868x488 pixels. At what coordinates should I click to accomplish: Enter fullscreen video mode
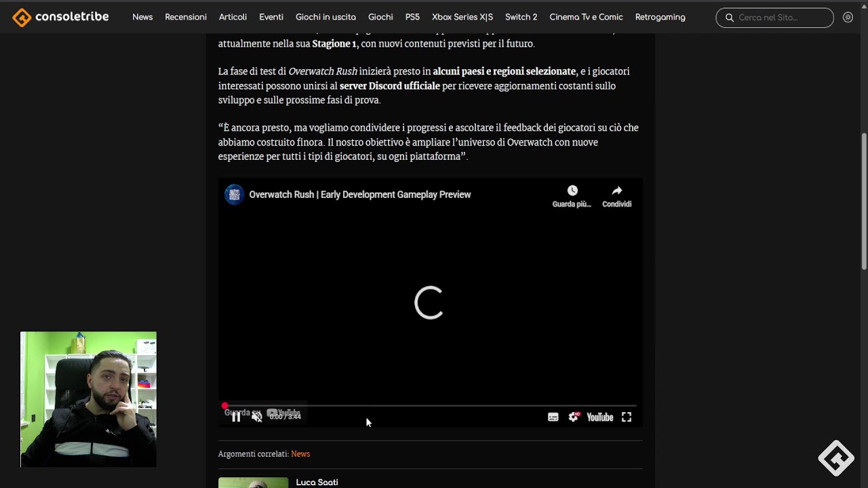coord(627,418)
